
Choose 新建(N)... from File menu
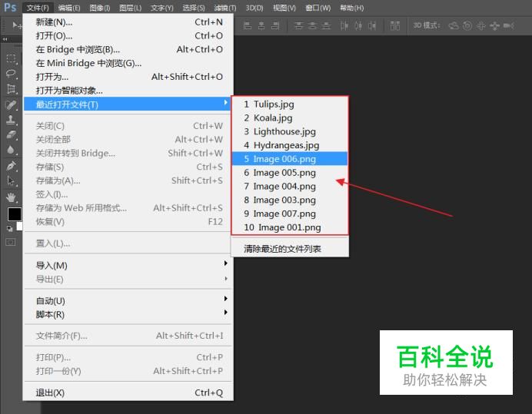[128, 22]
